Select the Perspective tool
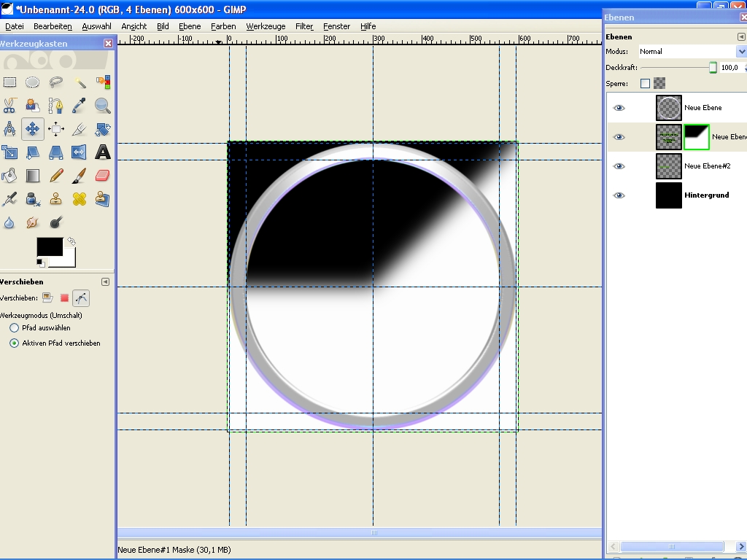This screenshot has height=560, width=747. point(55,152)
